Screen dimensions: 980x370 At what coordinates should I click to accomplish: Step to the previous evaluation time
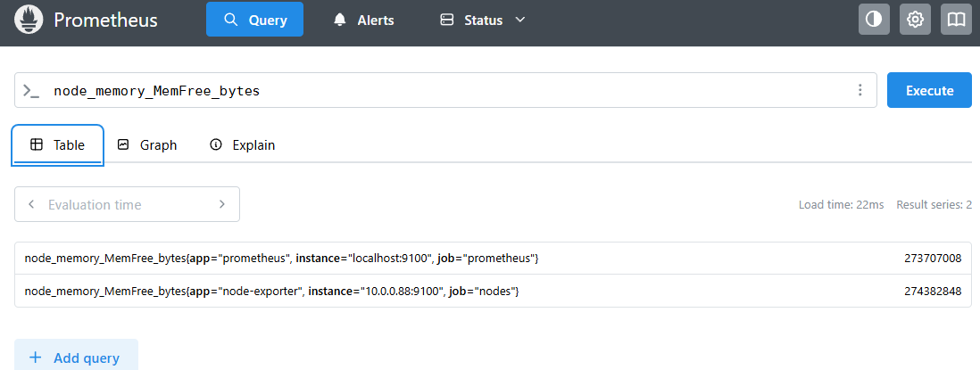point(31,204)
